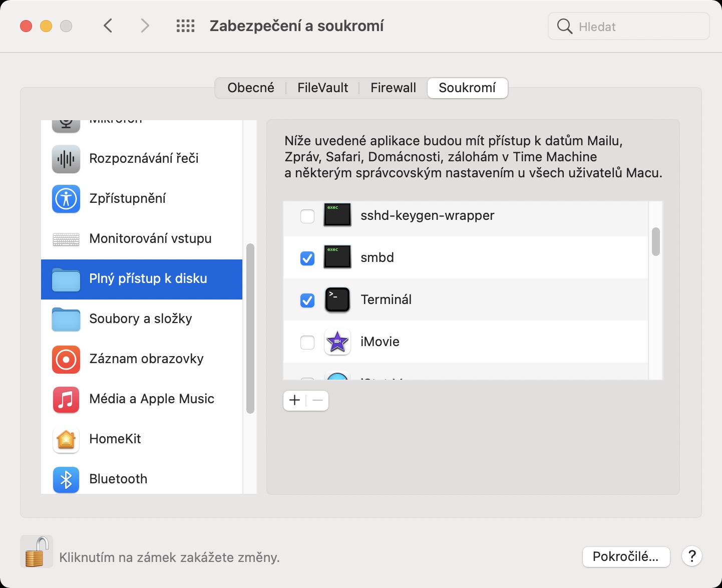Open the Rozpoznávání řeči waveform icon
The image size is (722, 588).
click(66, 159)
